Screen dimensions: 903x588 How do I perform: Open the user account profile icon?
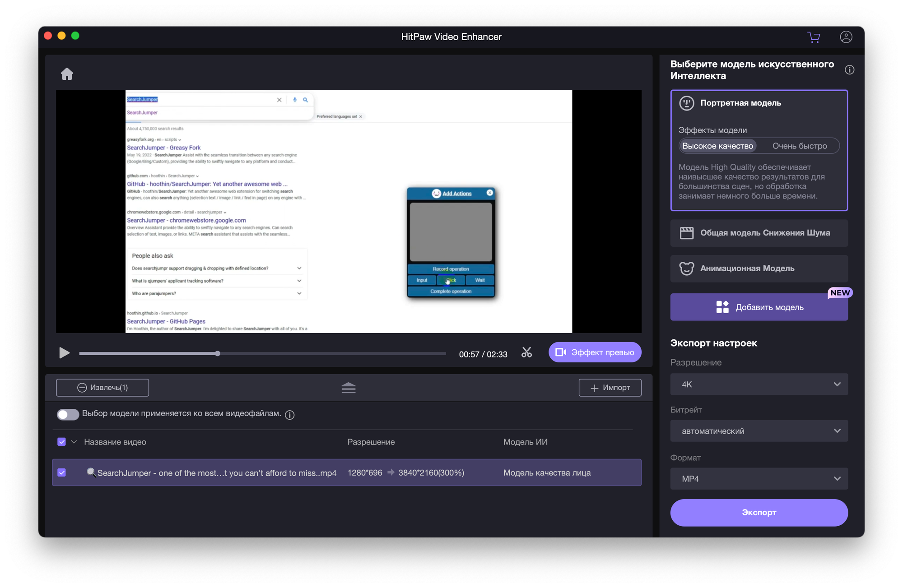(x=846, y=37)
